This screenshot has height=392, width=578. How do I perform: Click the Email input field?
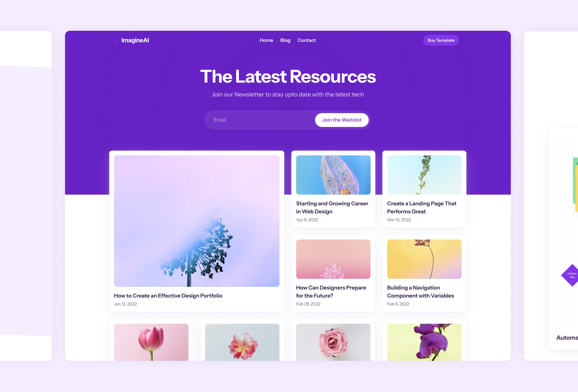[x=258, y=119]
